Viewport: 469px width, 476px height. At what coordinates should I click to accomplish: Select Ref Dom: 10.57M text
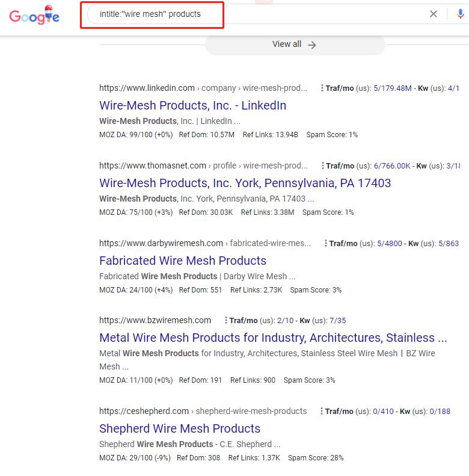pos(207,135)
